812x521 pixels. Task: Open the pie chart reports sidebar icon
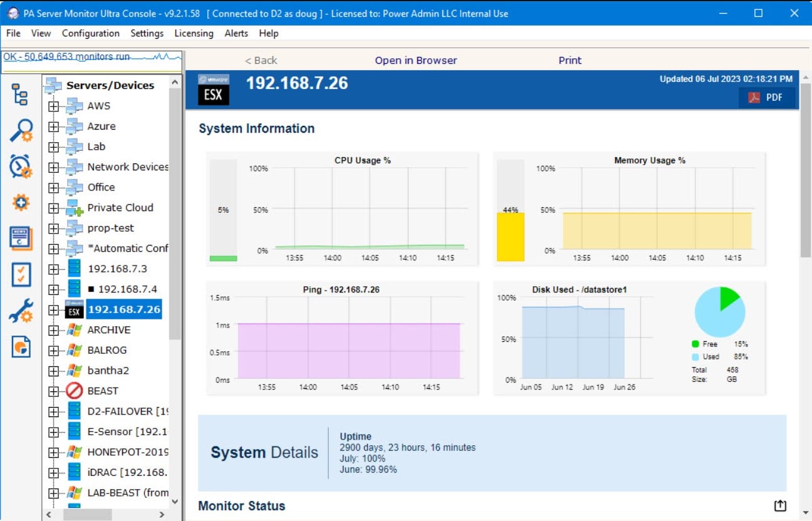(x=21, y=347)
